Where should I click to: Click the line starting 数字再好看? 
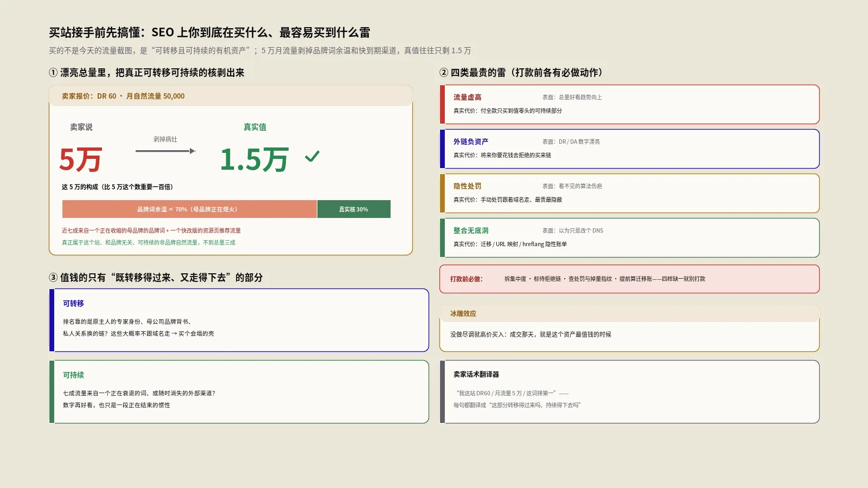pos(116,406)
